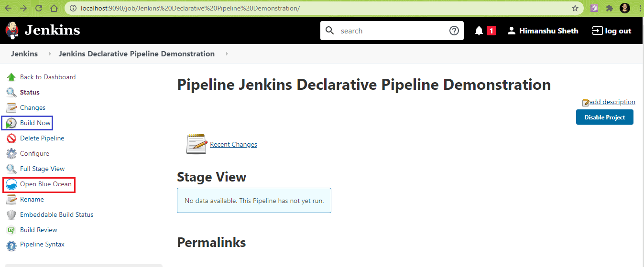Screen dimensions: 644x267
Task: Open Build Review from sidebar
Action: [x=39, y=230]
